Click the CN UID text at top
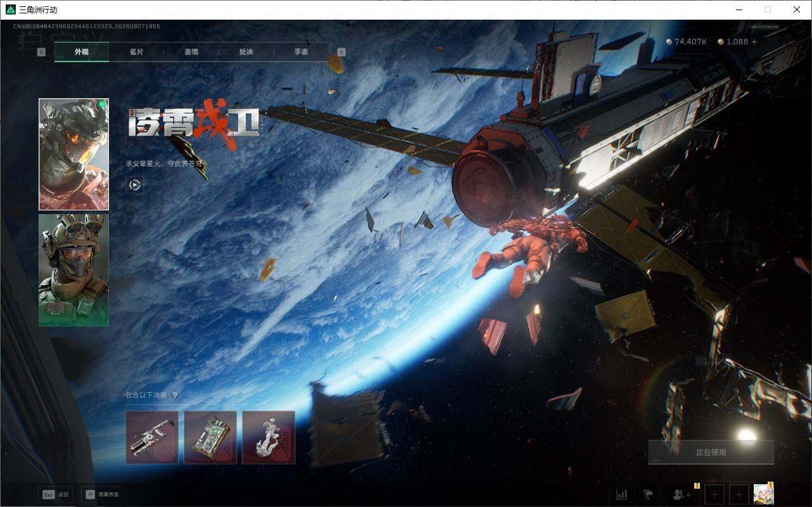This screenshot has height=507, width=812. point(87,27)
